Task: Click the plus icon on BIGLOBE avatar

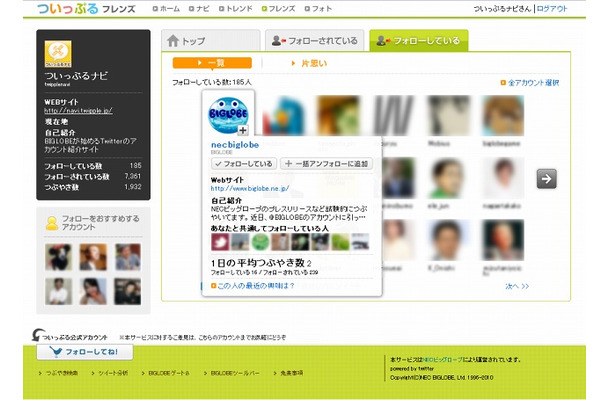Action: [x=243, y=130]
